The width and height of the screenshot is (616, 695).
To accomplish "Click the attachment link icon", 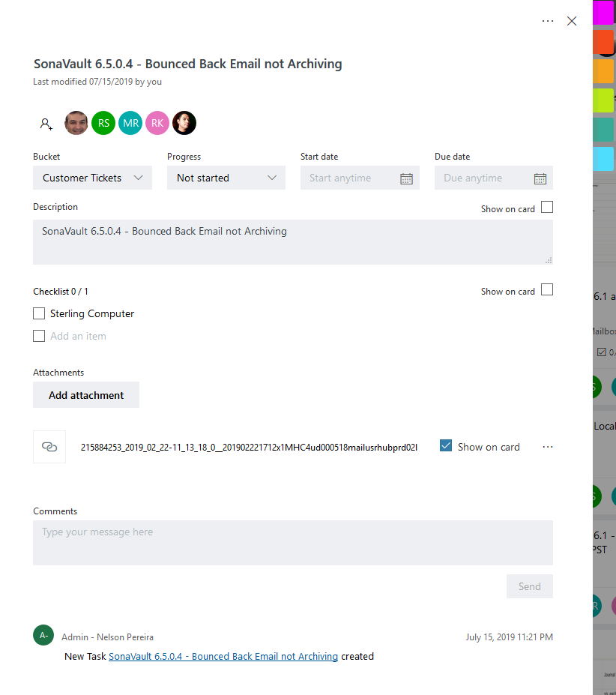I will 49,445.
